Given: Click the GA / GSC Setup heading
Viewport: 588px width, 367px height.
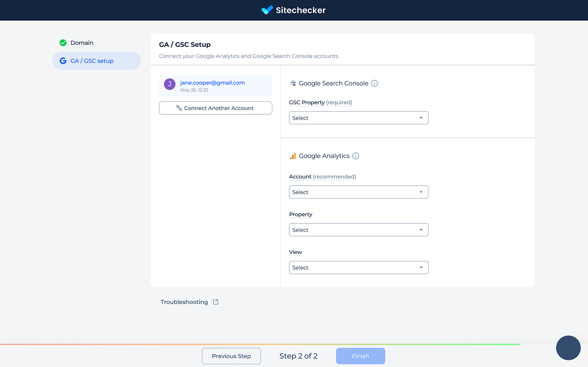Looking at the screenshot, I should click(185, 44).
